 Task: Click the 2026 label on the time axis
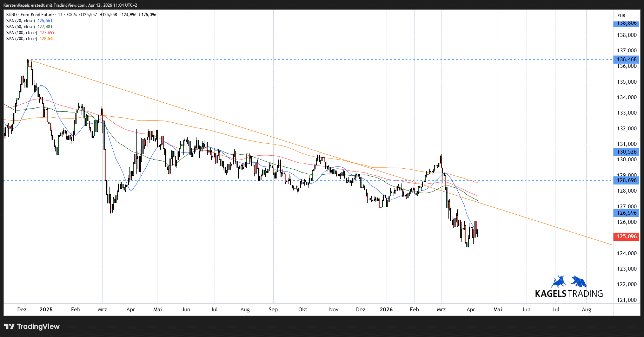point(386,310)
